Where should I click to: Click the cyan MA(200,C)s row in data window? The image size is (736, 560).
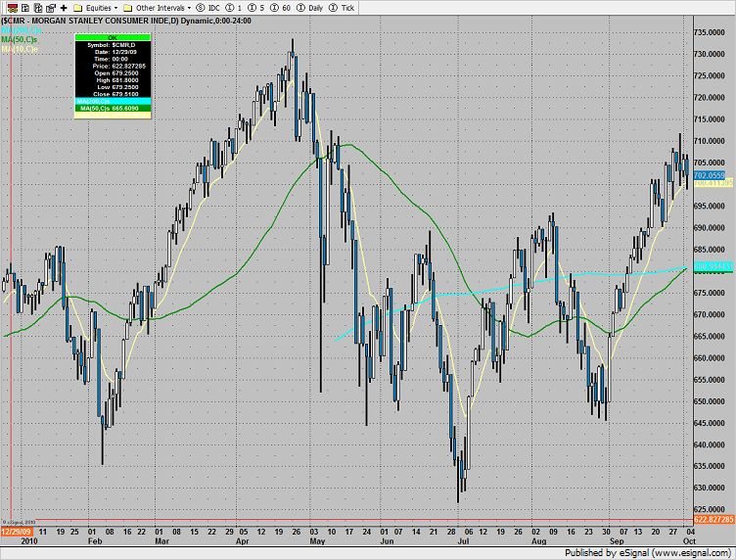113,102
